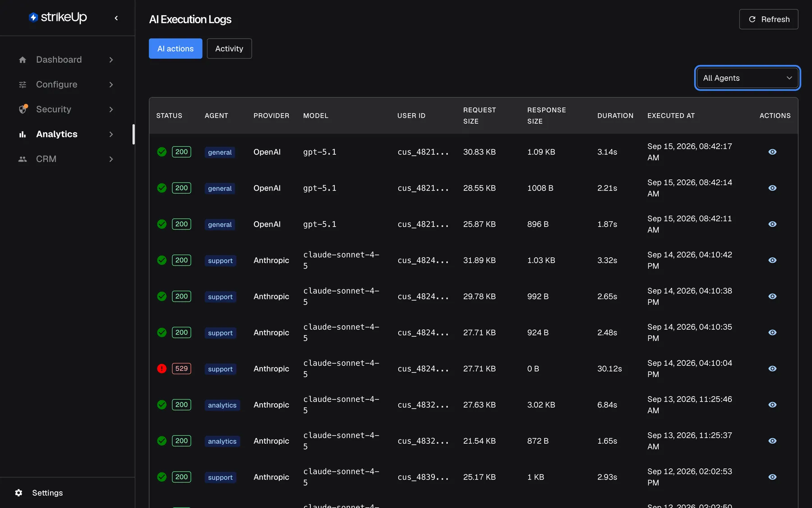The image size is (812, 508).
Task: Click the Analytics bar chart icon
Action: coord(23,134)
